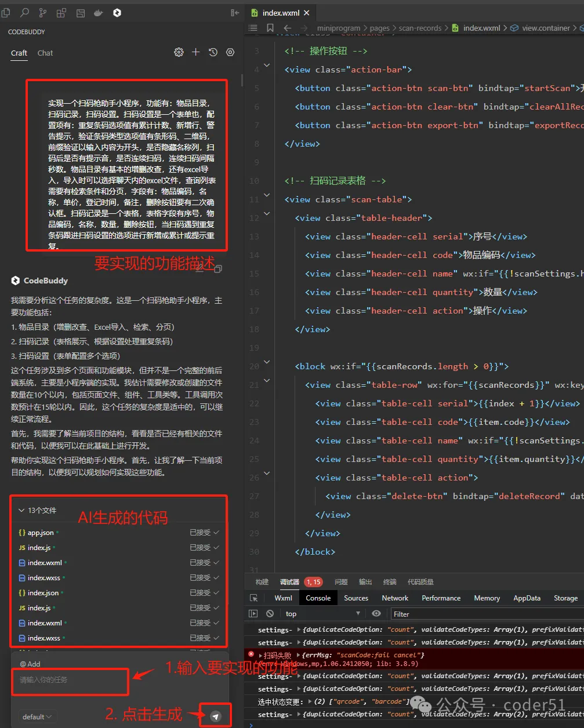The width and height of the screenshot is (584, 728).
Task: Open the 调试器 panel tab
Action: [289, 582]
